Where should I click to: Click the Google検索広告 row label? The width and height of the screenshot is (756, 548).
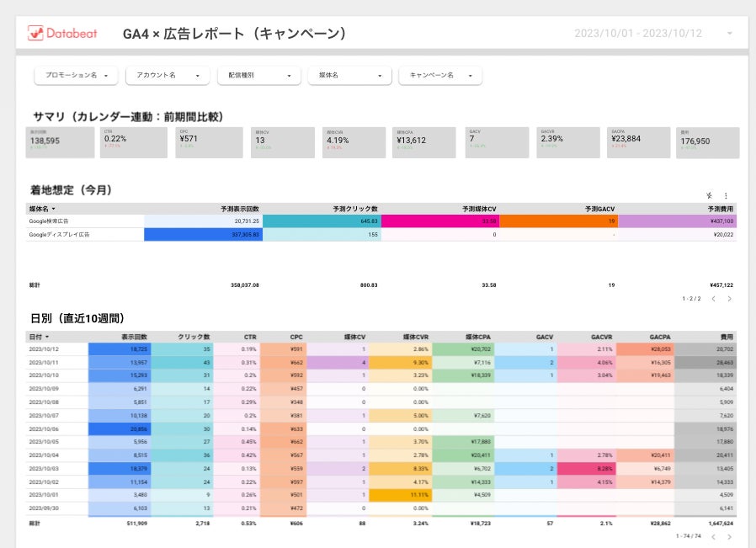(x=49, y=221)
